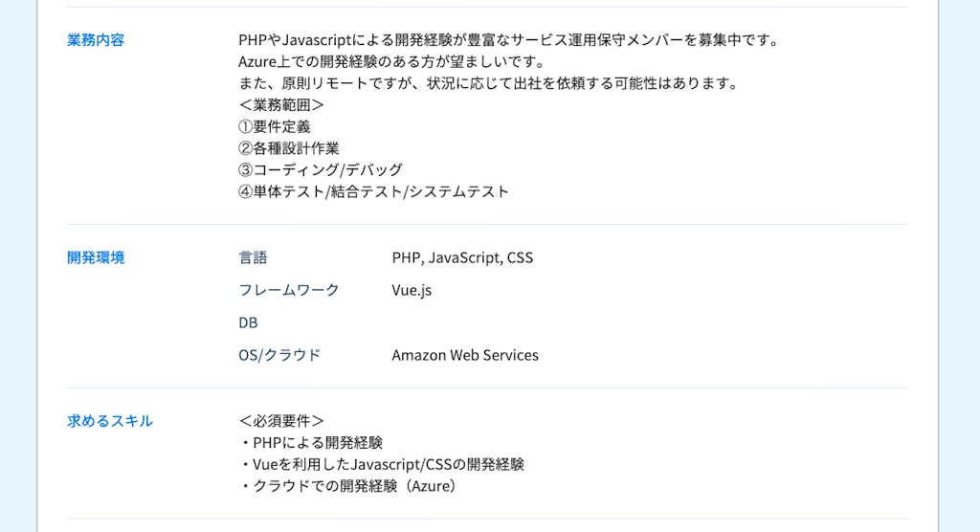Click the 開発環境 section heading
980x532 pixels.
pyautogui.click(x=96, y=257)
